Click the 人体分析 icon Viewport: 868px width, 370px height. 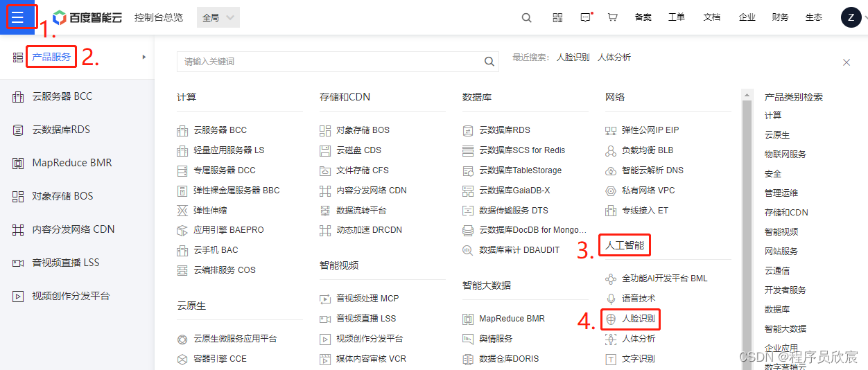pos(611,339)
